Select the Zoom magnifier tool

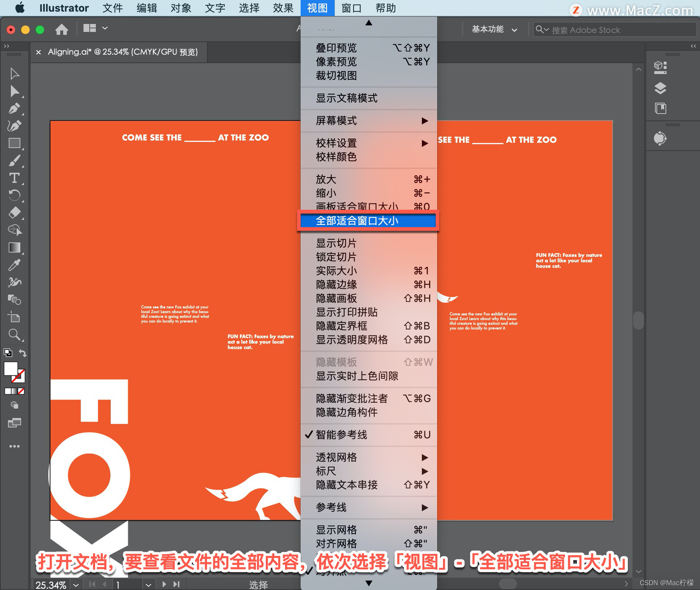(x=14, y=335)
